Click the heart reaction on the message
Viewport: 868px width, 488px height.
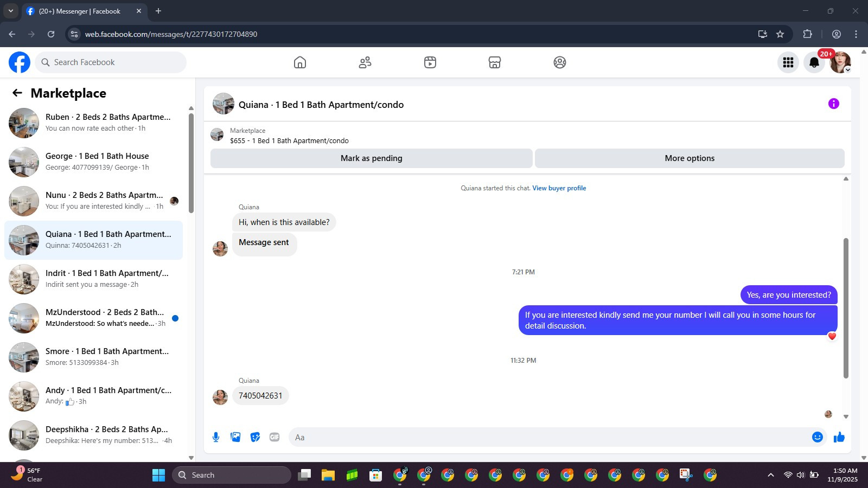click(832, 336)
